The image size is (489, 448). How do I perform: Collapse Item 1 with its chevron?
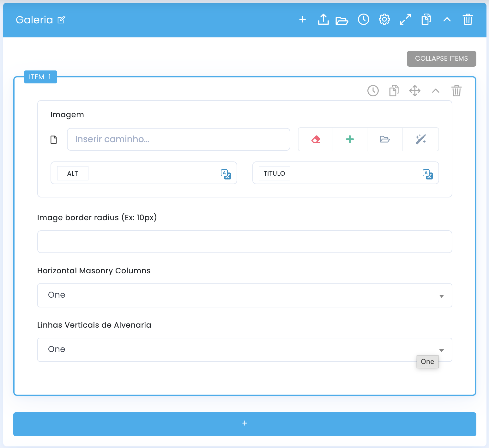pos(436,91)
